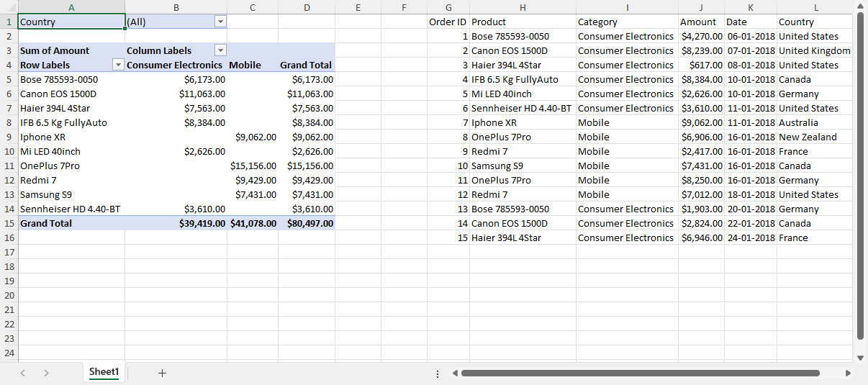Viewport: 868px width, 385px height.
Task: Click the Australia cell
Action: (x=816, y=122)
